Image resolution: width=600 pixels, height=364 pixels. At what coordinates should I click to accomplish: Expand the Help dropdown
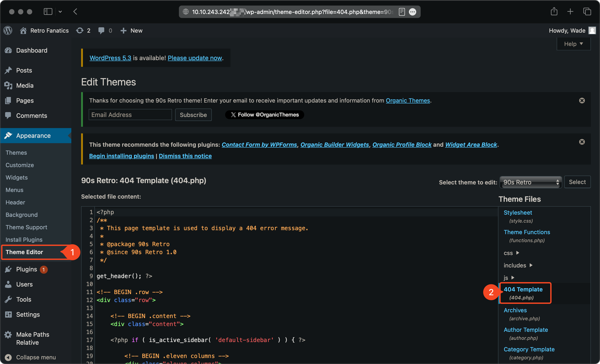[574, 44]
